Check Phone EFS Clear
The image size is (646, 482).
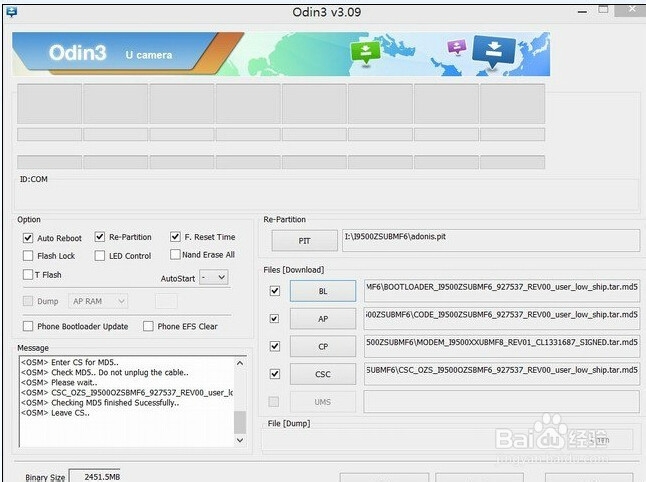(148, 326)
